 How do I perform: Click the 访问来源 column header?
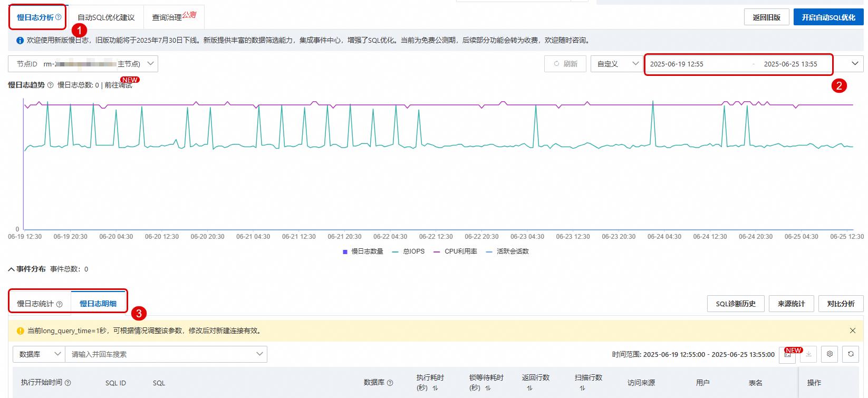point(641,383)
